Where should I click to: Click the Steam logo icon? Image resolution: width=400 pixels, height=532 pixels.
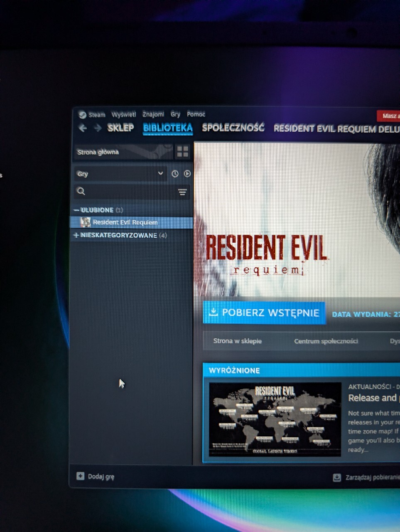pos(82,115)
